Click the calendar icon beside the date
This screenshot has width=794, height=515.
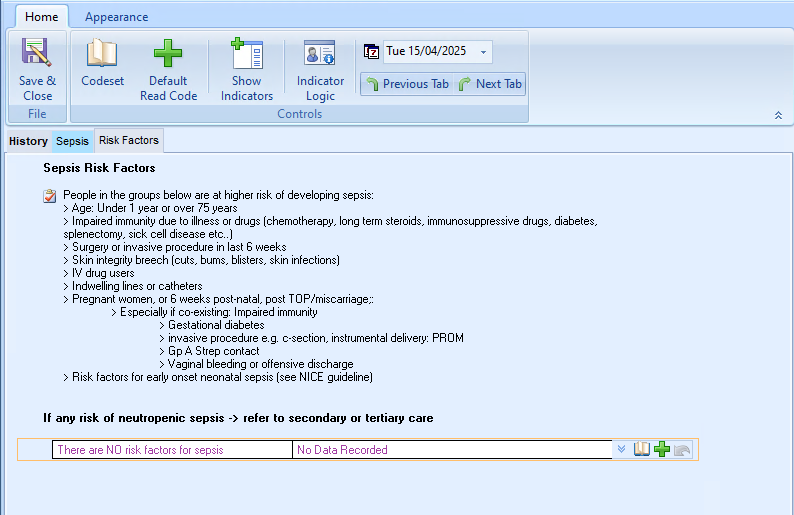coord(371,52)
